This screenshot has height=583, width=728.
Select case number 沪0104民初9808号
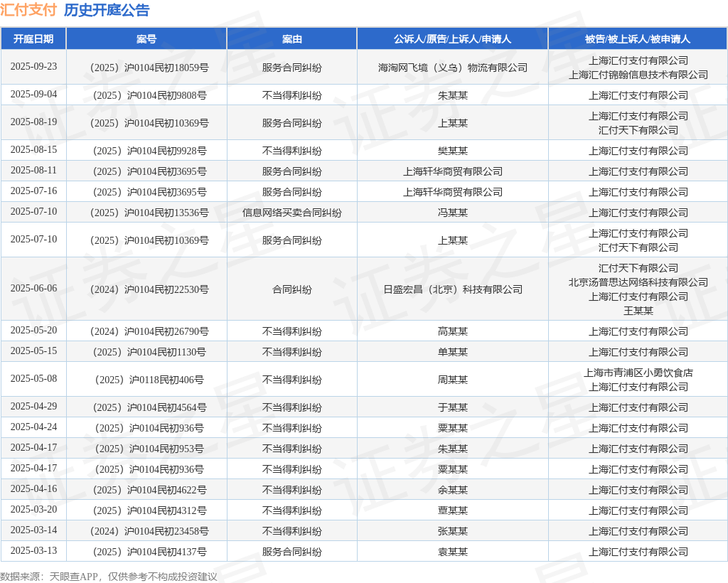(149, 95)
